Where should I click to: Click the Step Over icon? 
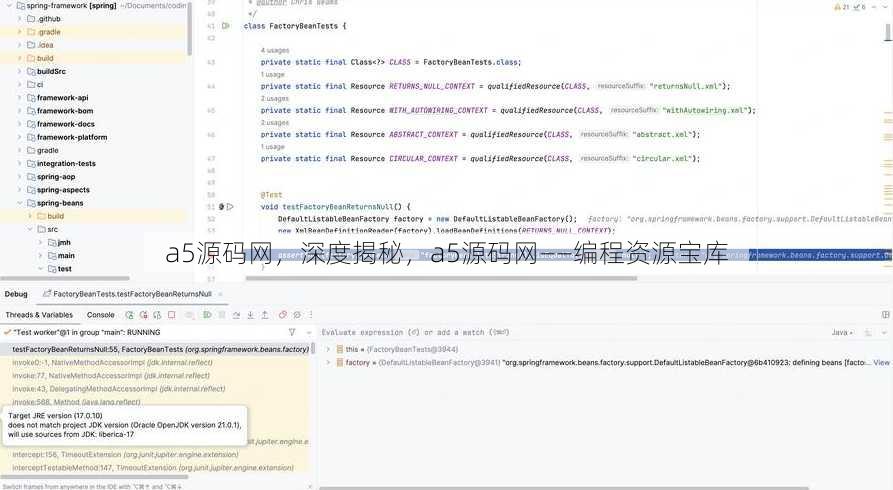[x=236, y=315]
